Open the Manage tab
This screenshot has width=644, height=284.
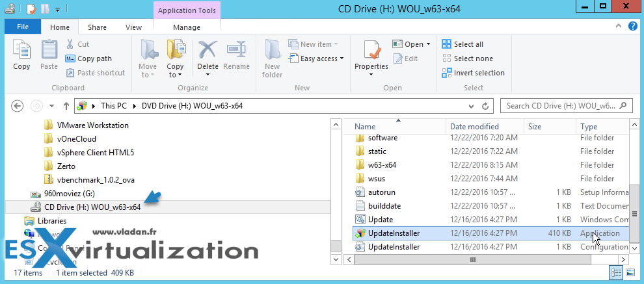pyautogui.click(x=187, y=27)
